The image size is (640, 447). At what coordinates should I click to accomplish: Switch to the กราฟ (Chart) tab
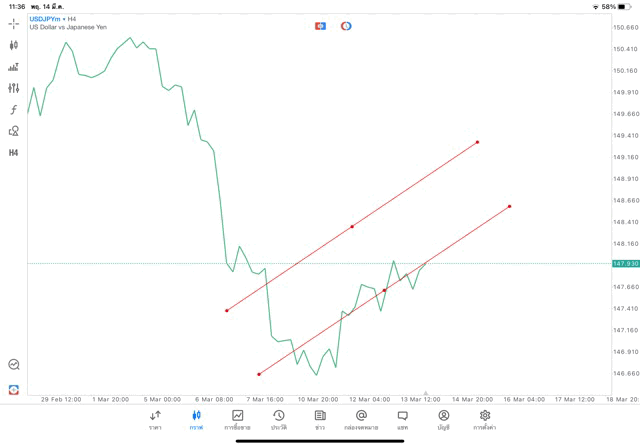click(x=196, y=419)
